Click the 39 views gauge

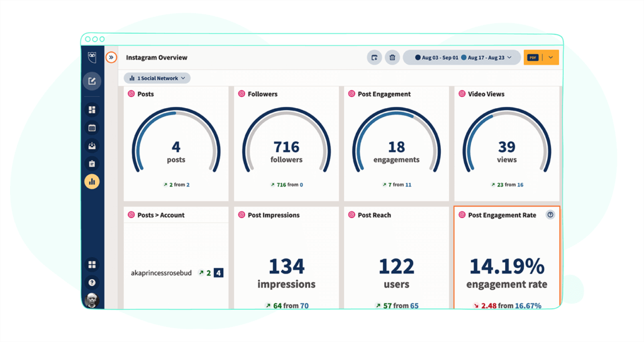tap(507, 140)
